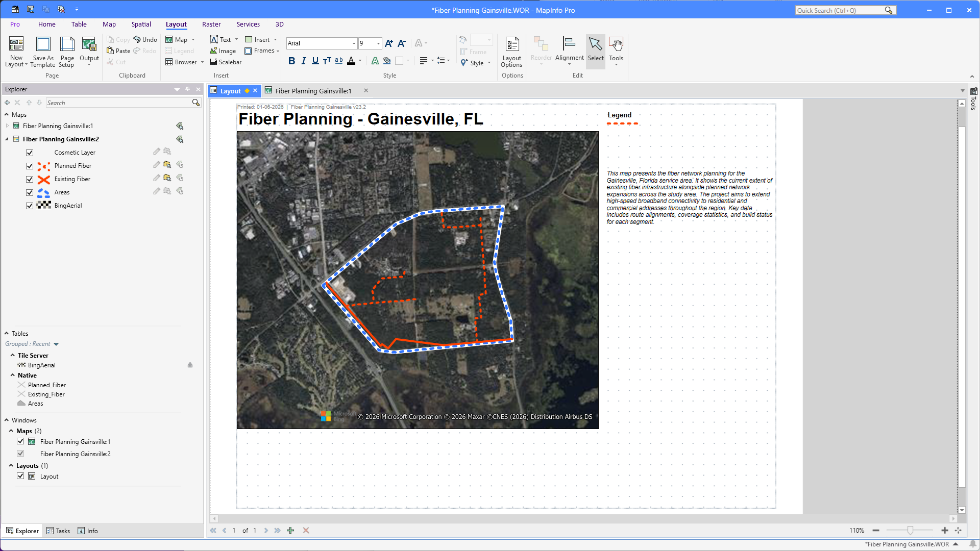Click the Paste button
This screenshot has height=551, width=980.
click(118, 51)
